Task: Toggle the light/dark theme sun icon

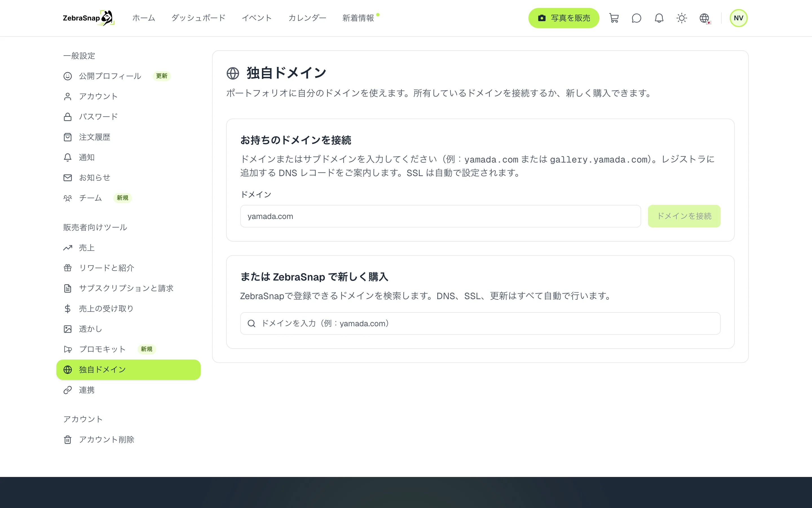Action: (681, 18)
